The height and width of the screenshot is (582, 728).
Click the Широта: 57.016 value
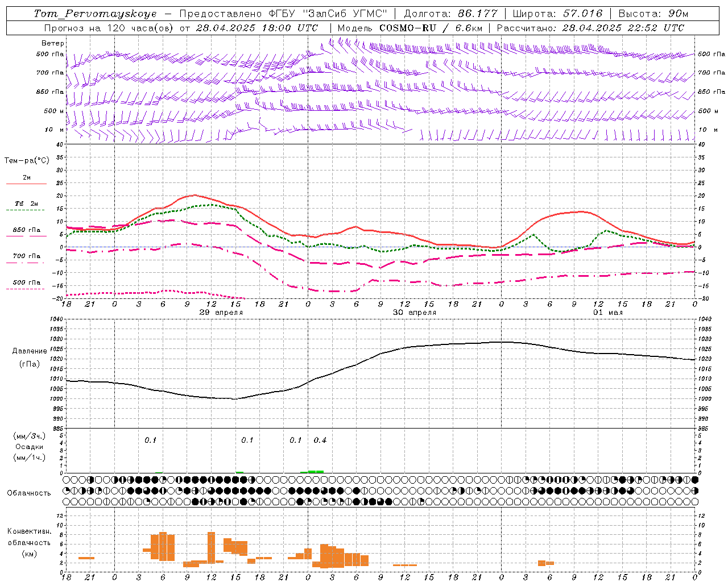[557, 14]
